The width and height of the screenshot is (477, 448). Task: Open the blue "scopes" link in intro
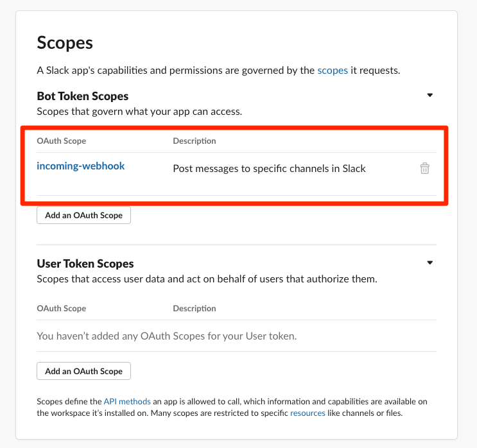point(333,71)
